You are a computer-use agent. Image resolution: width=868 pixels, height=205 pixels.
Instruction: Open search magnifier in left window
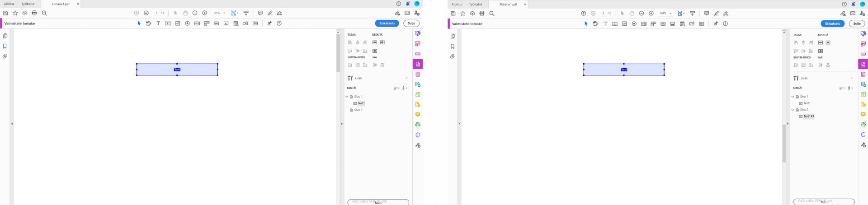point(44,13)
